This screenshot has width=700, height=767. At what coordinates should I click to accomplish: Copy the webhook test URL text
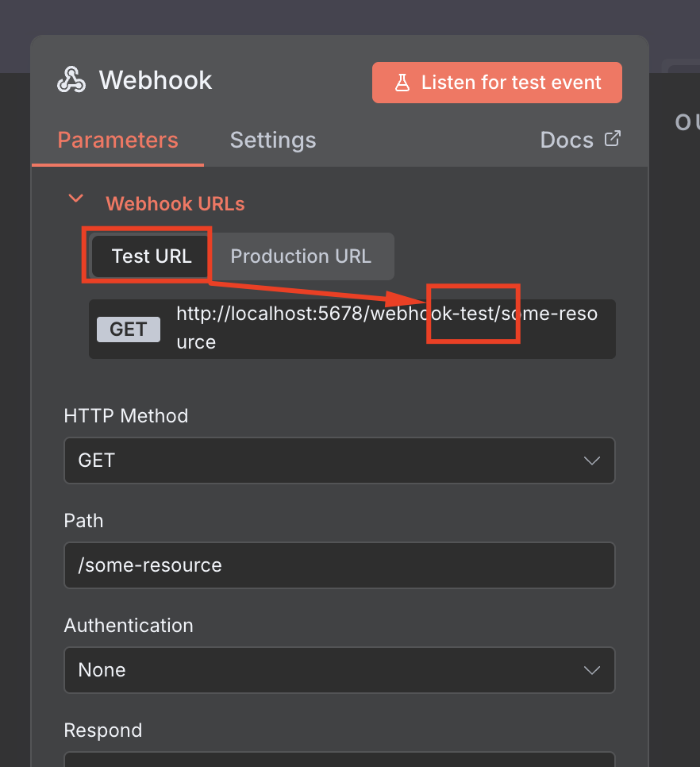tap(387, 328)
